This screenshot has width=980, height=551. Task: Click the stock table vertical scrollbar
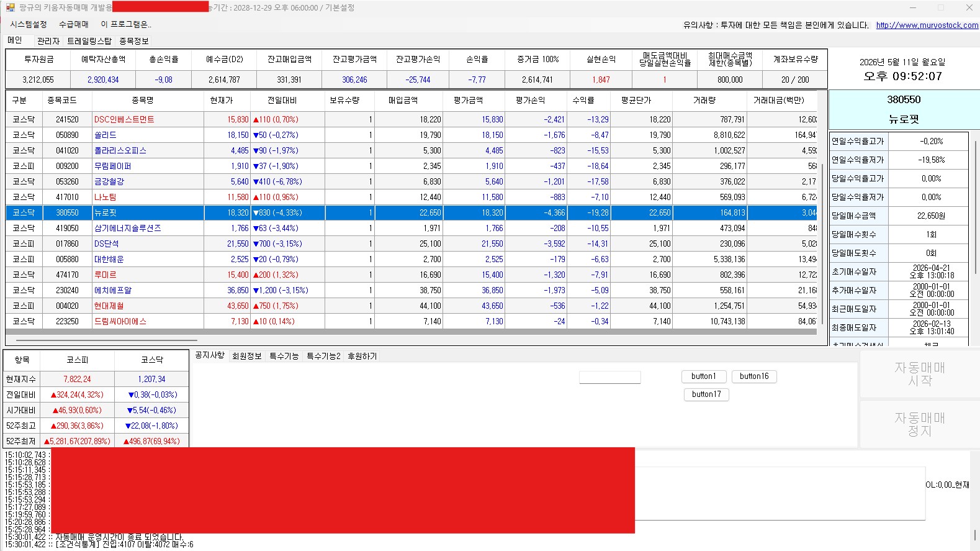822,244
